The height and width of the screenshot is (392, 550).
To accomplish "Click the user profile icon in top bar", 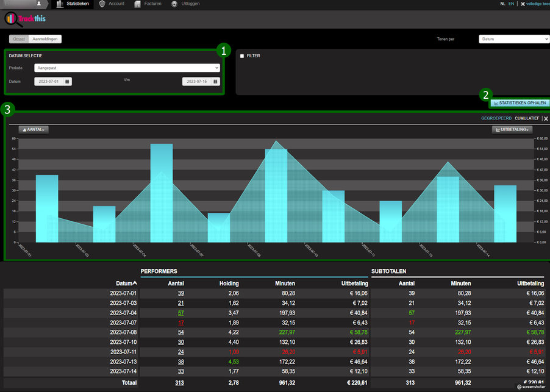I will [x=39, y=4].
